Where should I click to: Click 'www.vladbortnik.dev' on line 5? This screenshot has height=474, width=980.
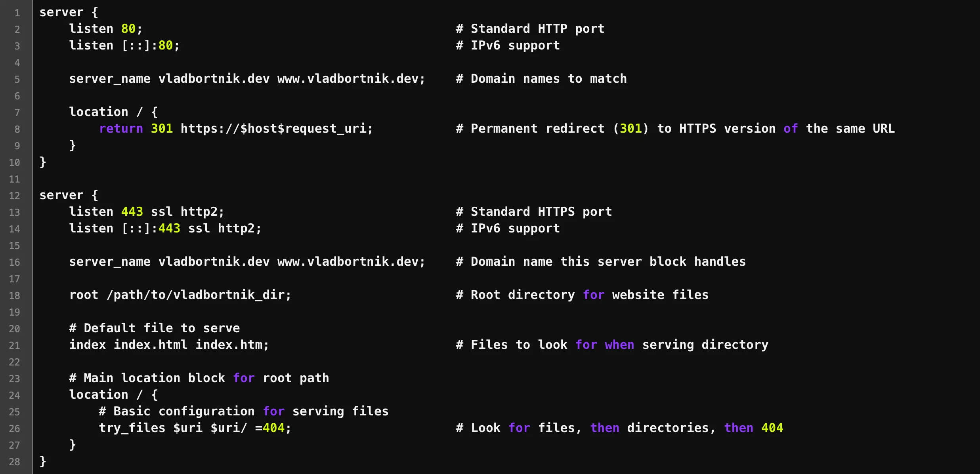[x=350, y=79]
